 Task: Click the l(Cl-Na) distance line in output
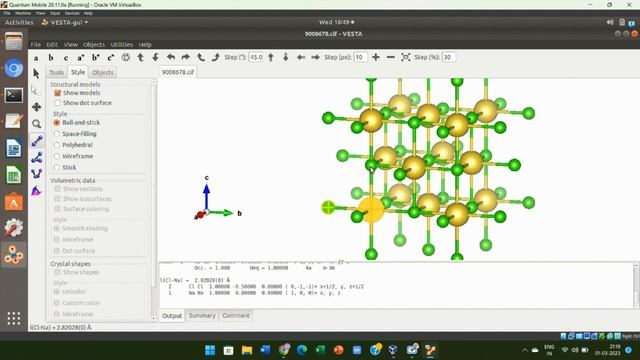194,280
